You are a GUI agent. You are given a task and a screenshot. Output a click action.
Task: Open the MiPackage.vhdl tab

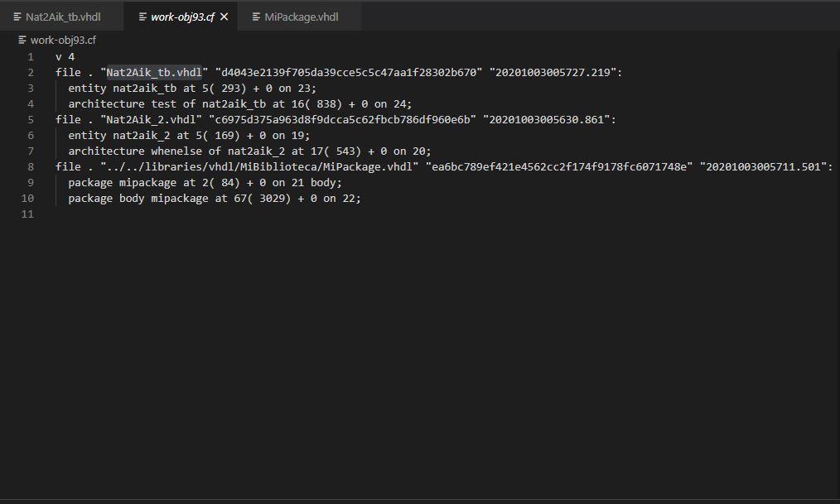301,17
